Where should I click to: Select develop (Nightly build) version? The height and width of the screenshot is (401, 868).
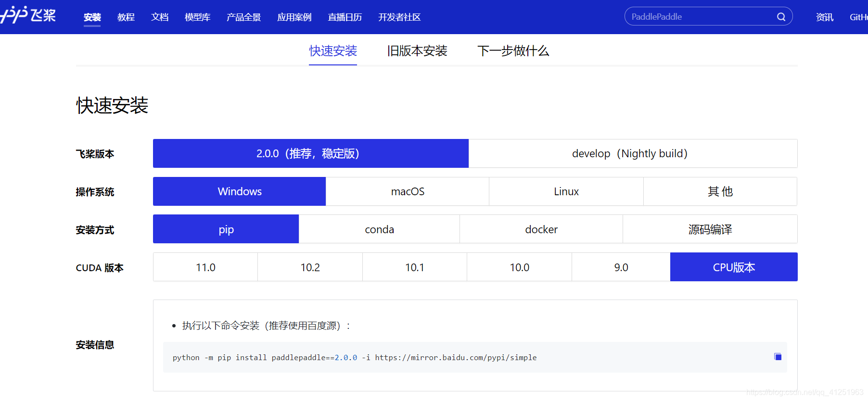pos(633,153)
